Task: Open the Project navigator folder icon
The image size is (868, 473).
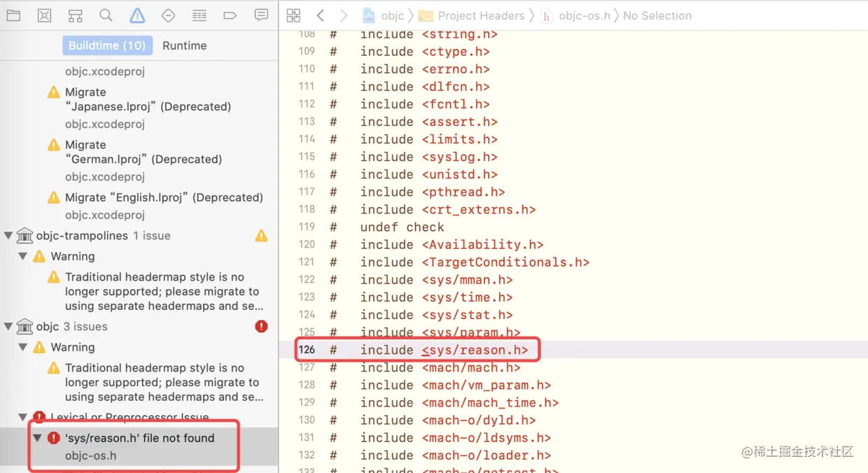Action: pyautogui.click(x=13, y=15)
